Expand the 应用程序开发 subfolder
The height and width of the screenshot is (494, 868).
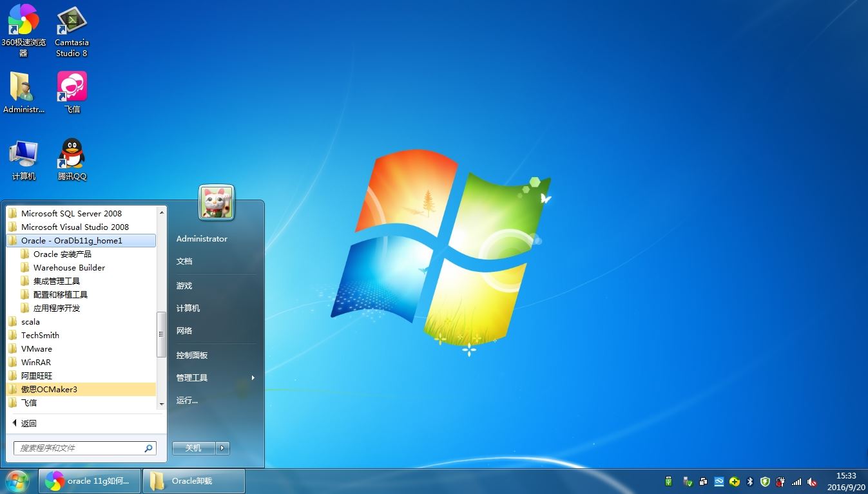(81, 308)
